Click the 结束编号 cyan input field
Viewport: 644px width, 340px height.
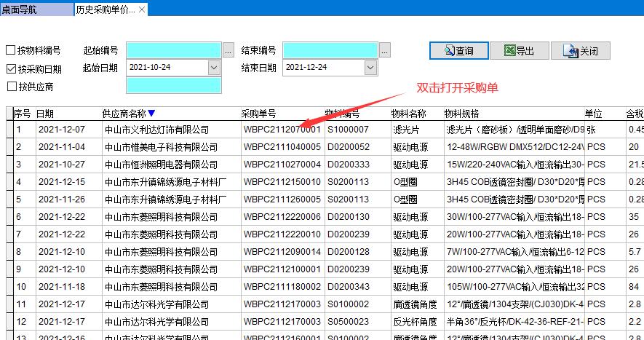(330, 50)
